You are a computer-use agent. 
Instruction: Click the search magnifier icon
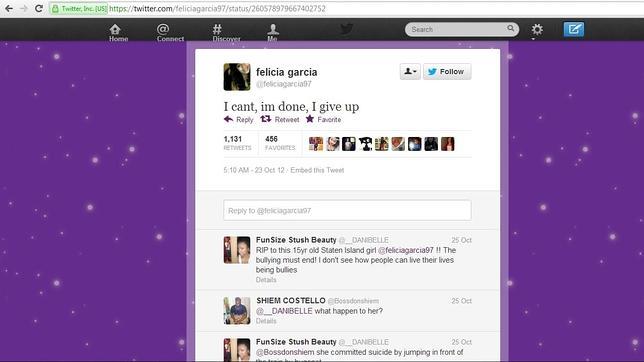tap(510, 28)
